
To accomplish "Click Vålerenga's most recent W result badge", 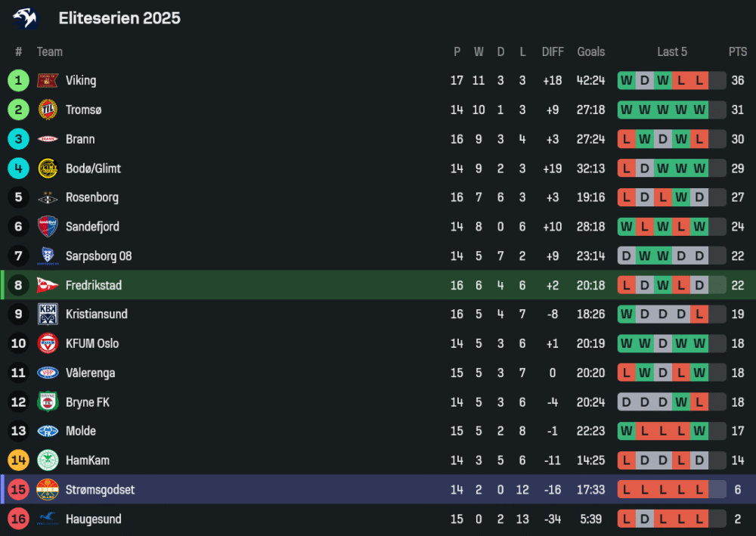I will [x=699, y=373].
